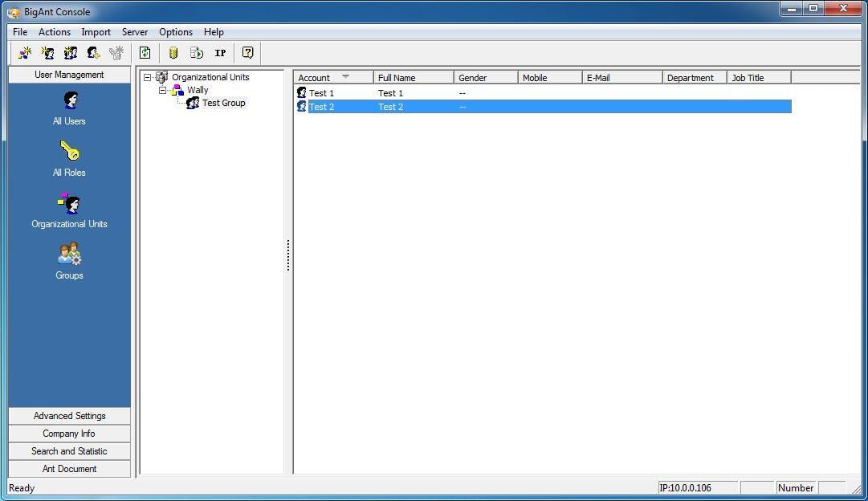Click the help question mark toolbar icon

[x=247, y=53]
